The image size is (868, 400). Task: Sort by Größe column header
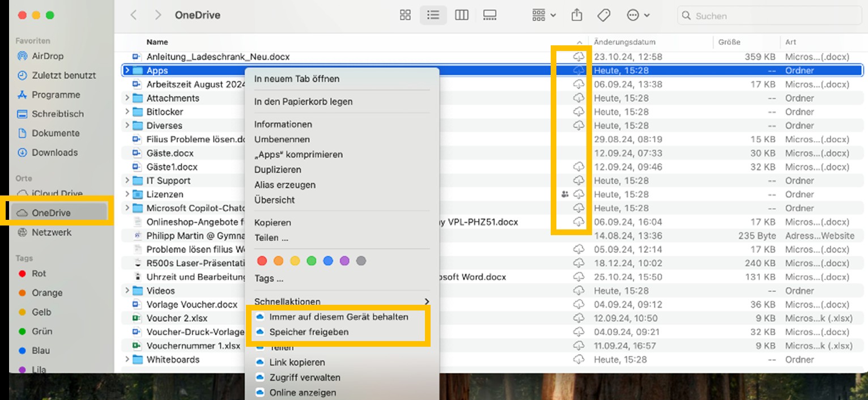pos(729,42)
